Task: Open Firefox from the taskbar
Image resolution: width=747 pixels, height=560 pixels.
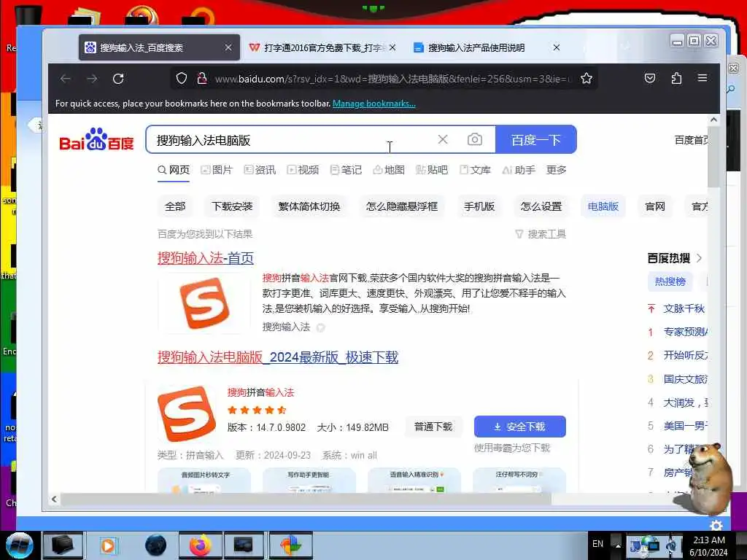Action: (200, 545)
